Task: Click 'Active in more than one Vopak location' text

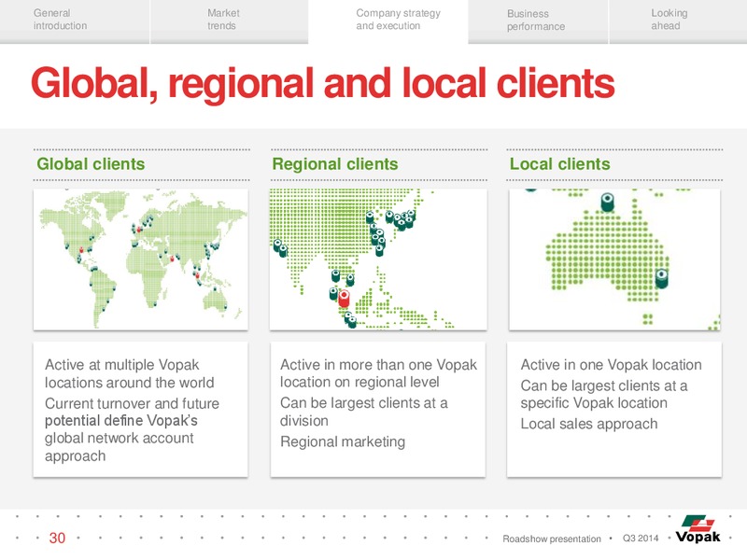Action: tap(378, 373)
